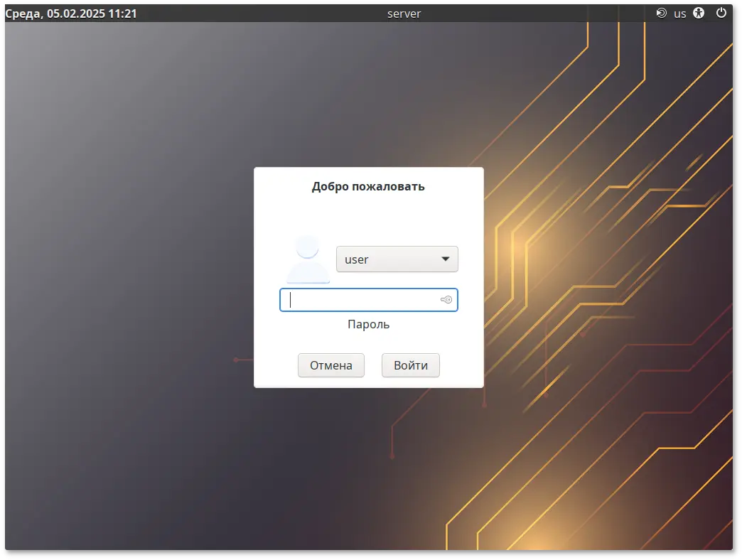The image size is (742, 560).
Task: Switch the 'us' keyboard layout indicator
Action: click(x=680, y=14)
